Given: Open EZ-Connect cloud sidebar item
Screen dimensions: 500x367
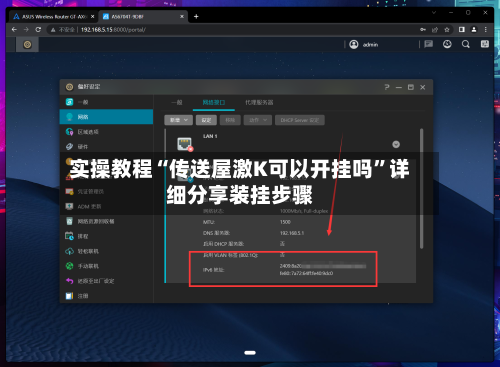Looking at the screenshot, I should coord(106,251).
